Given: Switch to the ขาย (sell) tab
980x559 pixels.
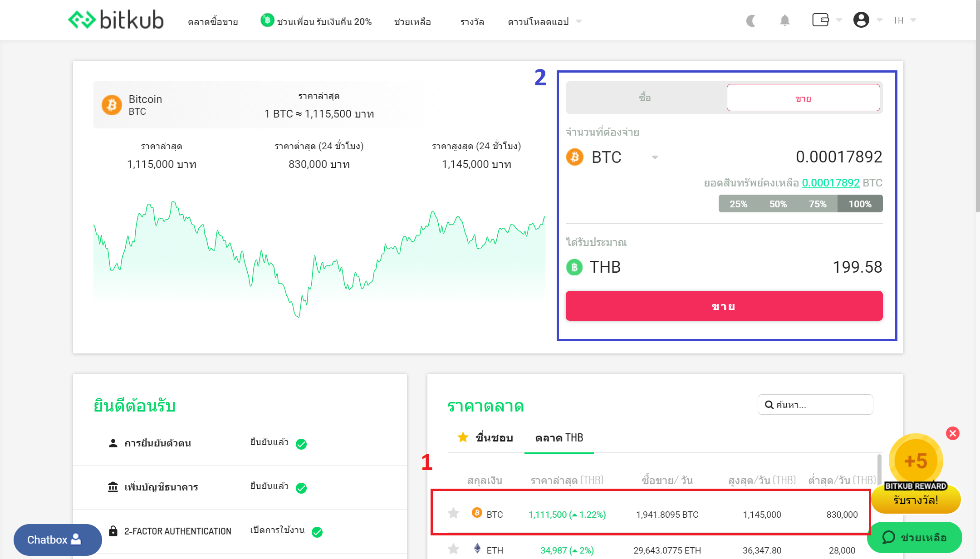Looking at the screenshot, I should pos(803,98).
